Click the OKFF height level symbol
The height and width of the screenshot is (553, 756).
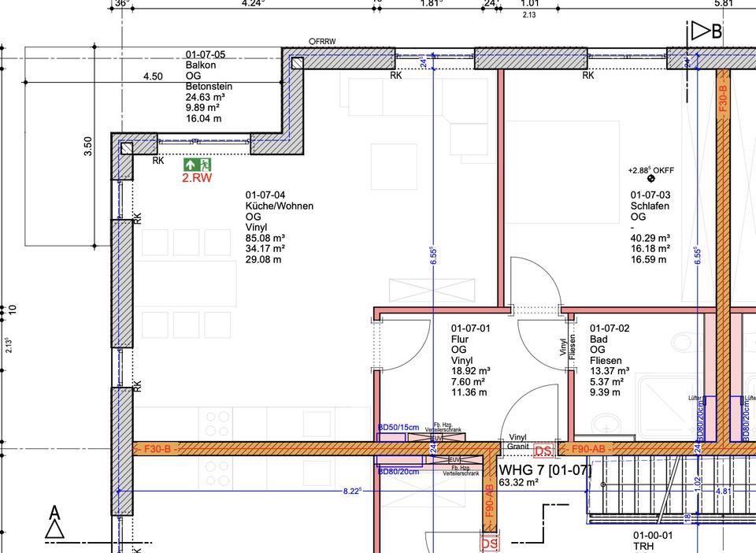tap(650, 179)
